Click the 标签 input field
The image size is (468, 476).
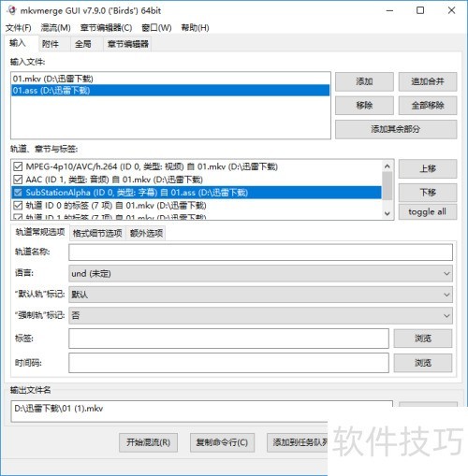[x=228, y=339]
